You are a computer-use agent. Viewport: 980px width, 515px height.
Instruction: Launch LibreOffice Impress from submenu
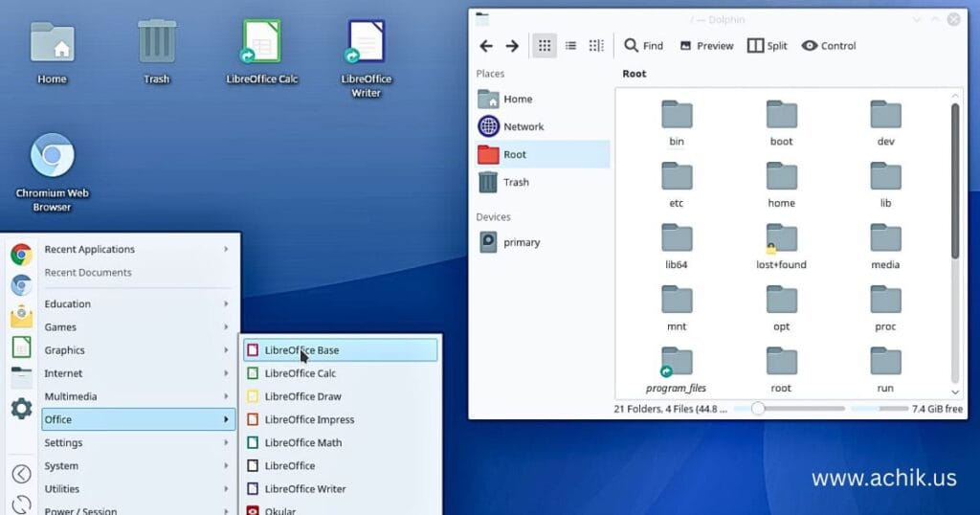340,419
